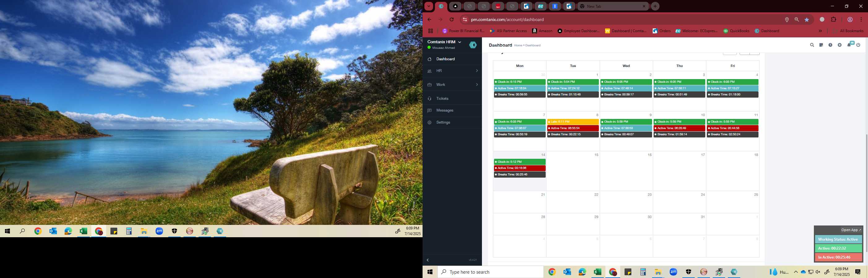Open Settings in the sidebar
Viewport: 868px width, 278px height.
tap(452, 123)
